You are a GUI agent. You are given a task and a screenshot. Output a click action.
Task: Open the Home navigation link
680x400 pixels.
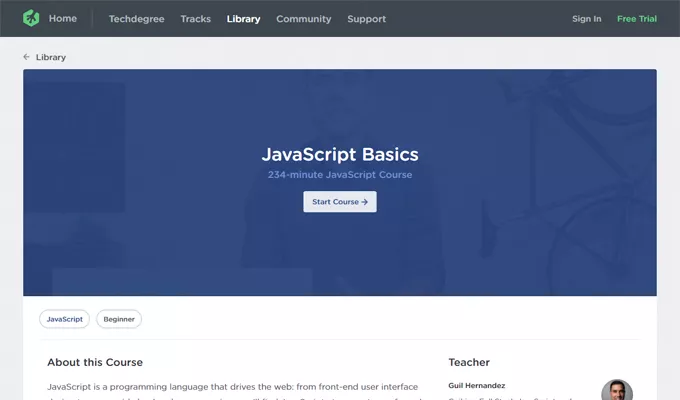point(63,18)
